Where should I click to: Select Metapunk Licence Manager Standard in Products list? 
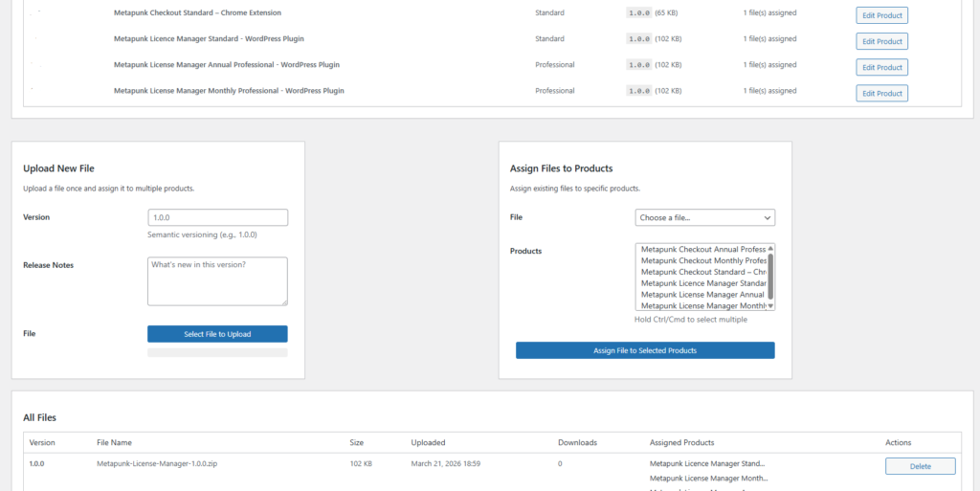[702, 283]
